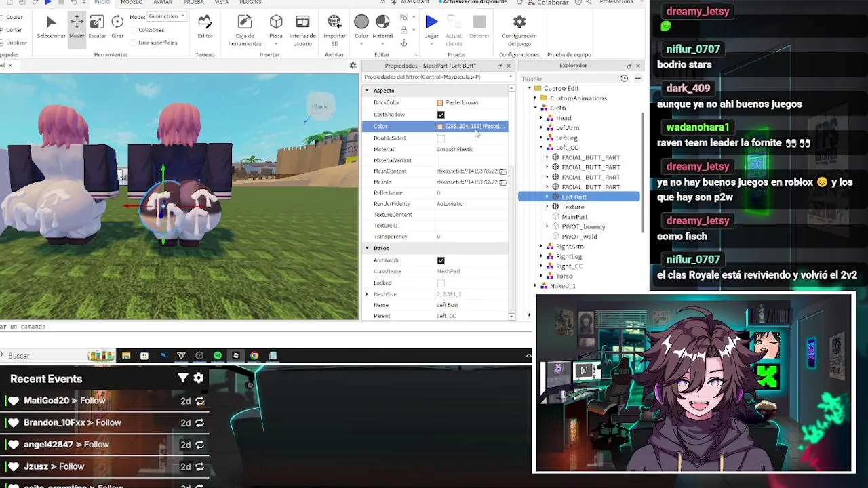Toggle the Archivable checkbox
Image resolution: width=868 pixels, height=488 pixels.
(x=441, y=260)
